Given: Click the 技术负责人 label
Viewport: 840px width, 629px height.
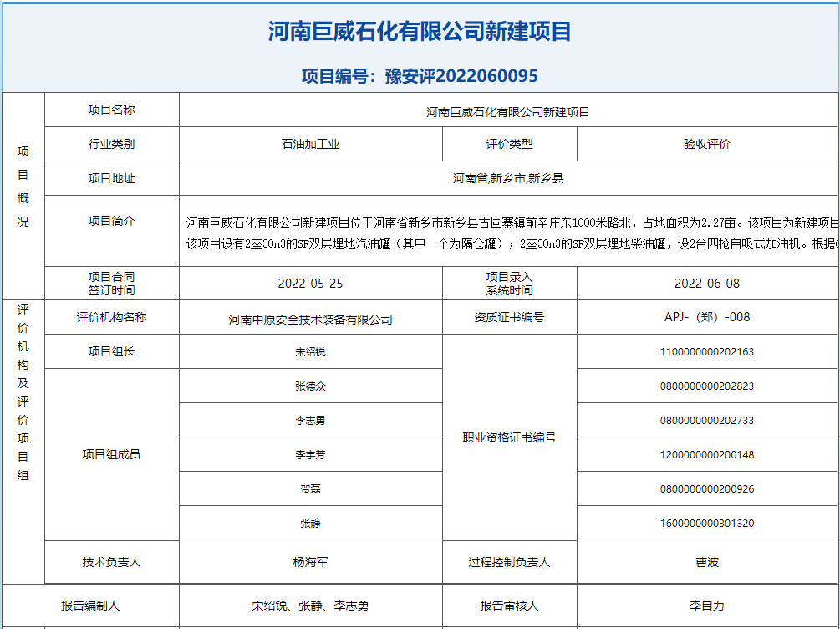Looking at the screenshot, I should pos(111,562).
